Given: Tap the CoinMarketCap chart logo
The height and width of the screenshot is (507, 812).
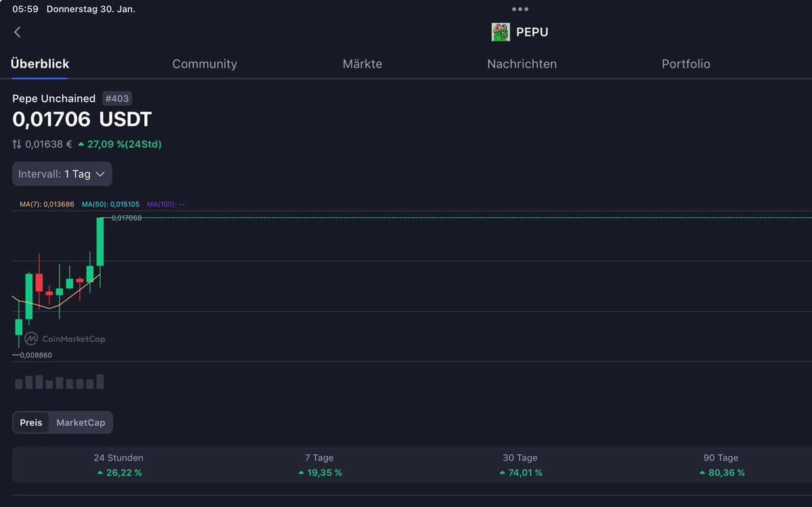Looking at the screenshot, I should [x=65, y=338].
